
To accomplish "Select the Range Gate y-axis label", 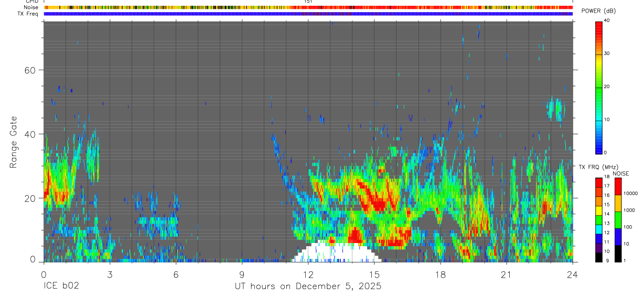I will pos(14,142).
